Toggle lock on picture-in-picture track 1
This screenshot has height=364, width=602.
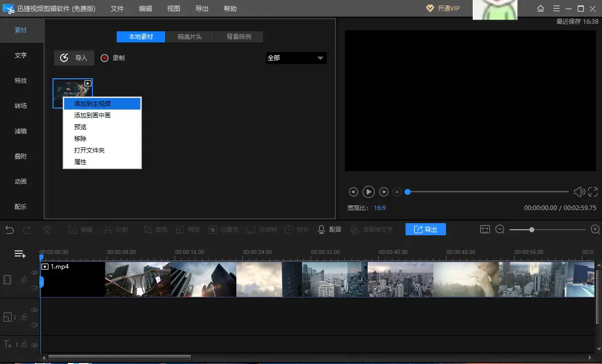[x=24, y=317]
